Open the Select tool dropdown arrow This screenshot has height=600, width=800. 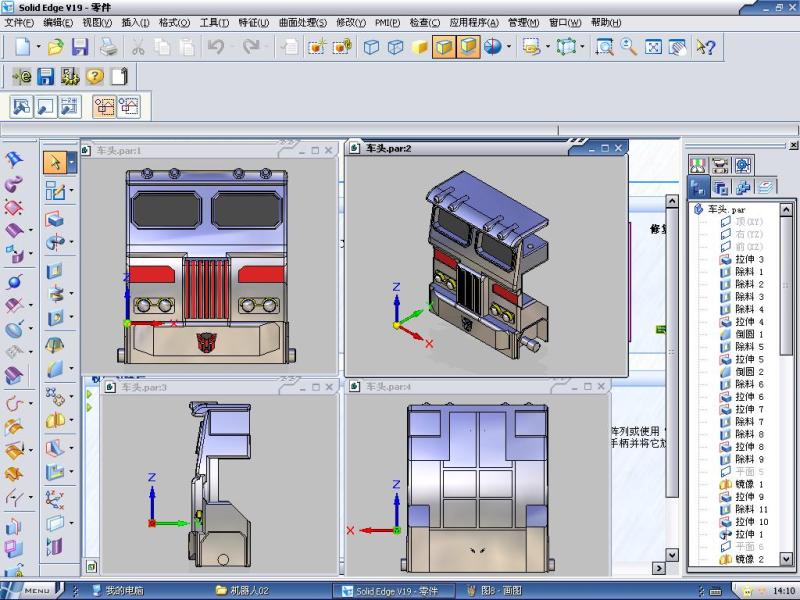click(72, 162)
